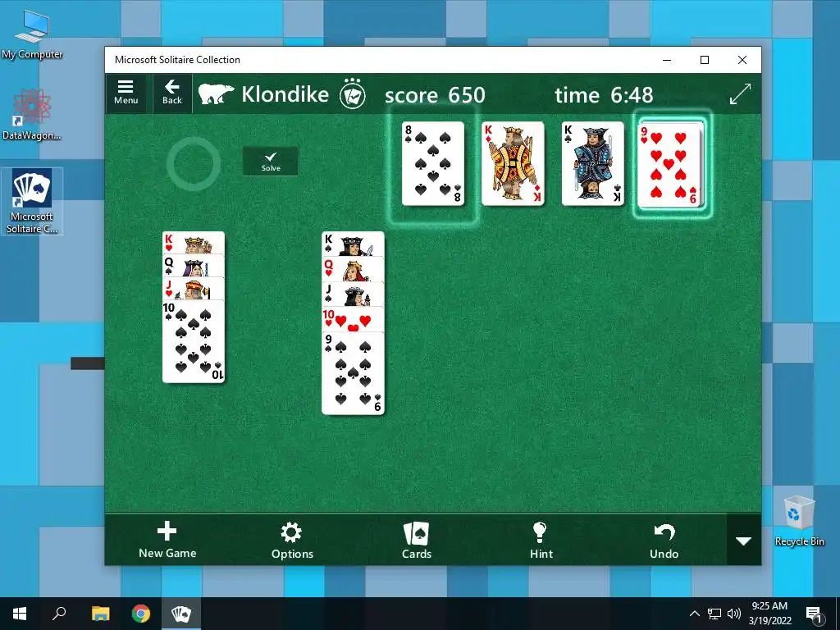This screenshot has width=840, height=630.
Task: Select Microsoft Solitaire Collection desktop shortcut
Action: coord(32,201)
